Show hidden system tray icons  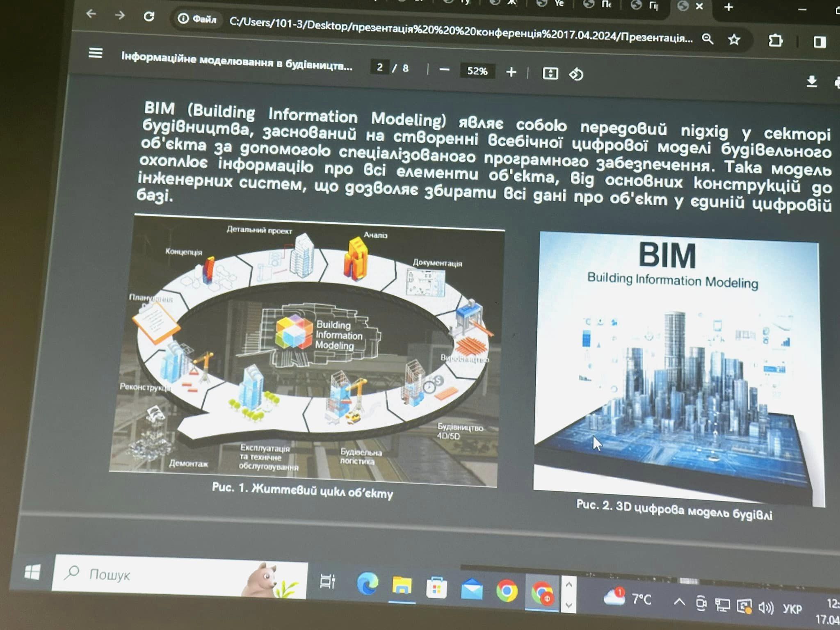click(679, 602)
